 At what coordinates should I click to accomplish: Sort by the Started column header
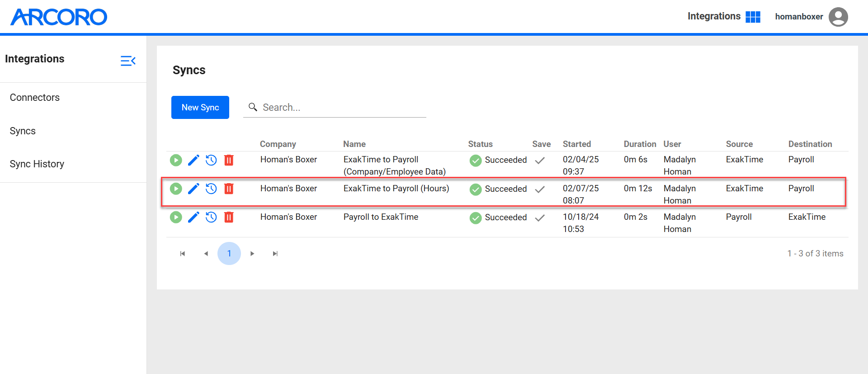tap(577, 144)
